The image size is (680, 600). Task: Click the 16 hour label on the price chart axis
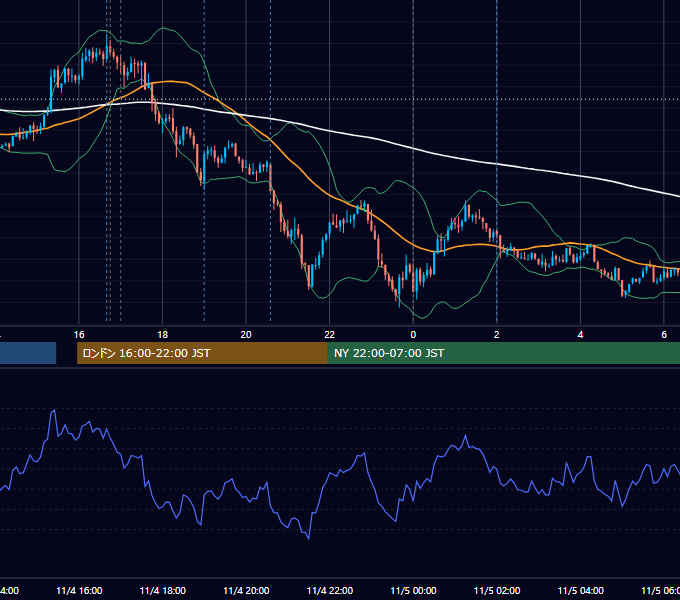pos(79,335)
